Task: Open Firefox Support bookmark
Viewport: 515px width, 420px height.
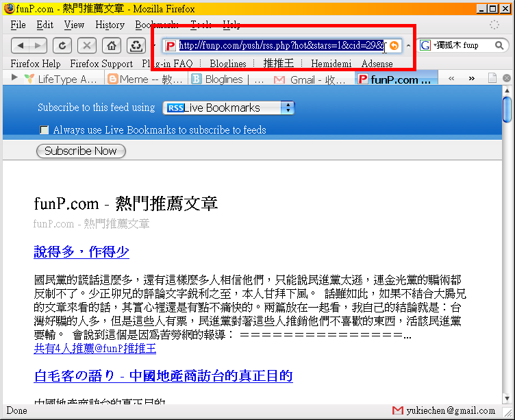Action: 101,64
